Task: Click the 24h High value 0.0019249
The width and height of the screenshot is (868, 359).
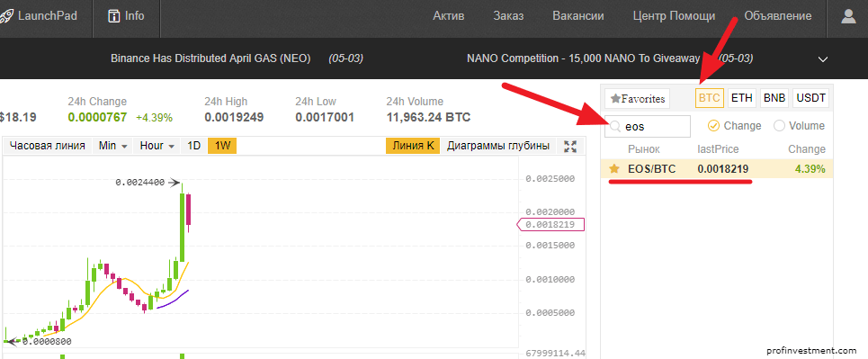Action: (x=234, y=118)
